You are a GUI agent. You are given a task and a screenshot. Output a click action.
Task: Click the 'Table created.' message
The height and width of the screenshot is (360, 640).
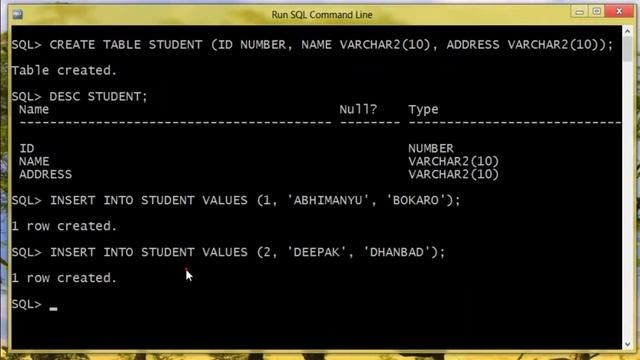pos(64,70)
